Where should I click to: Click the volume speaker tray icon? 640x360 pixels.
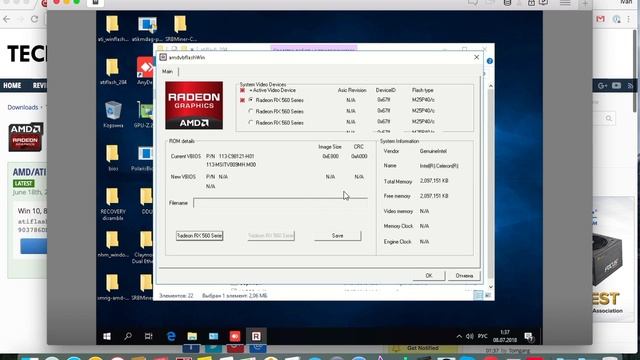[470, 336]
